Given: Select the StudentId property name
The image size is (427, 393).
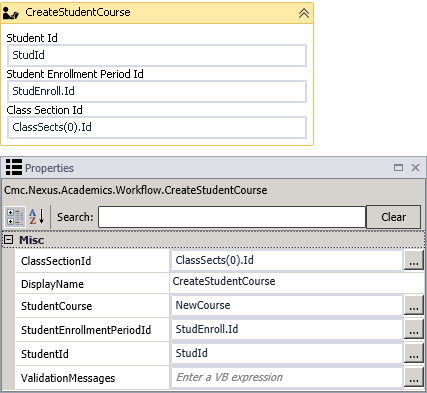Looking at the screenshot, I should click(45, 354).
